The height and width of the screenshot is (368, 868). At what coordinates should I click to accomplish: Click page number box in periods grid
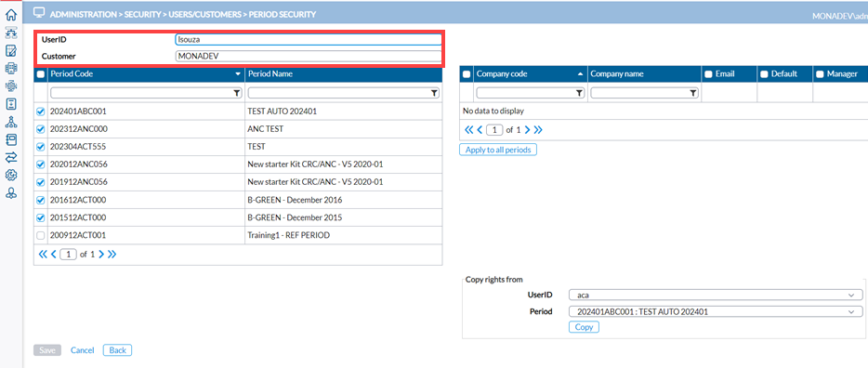68,255
